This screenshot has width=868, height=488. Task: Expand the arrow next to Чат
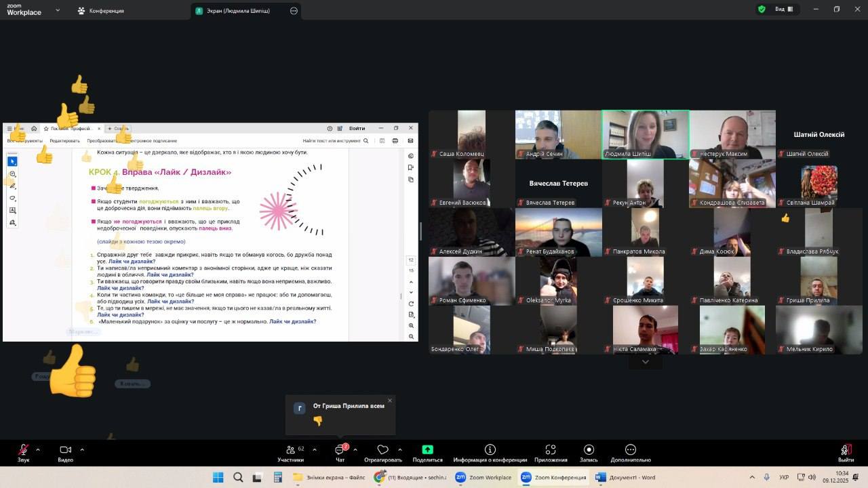click(355, 449)
